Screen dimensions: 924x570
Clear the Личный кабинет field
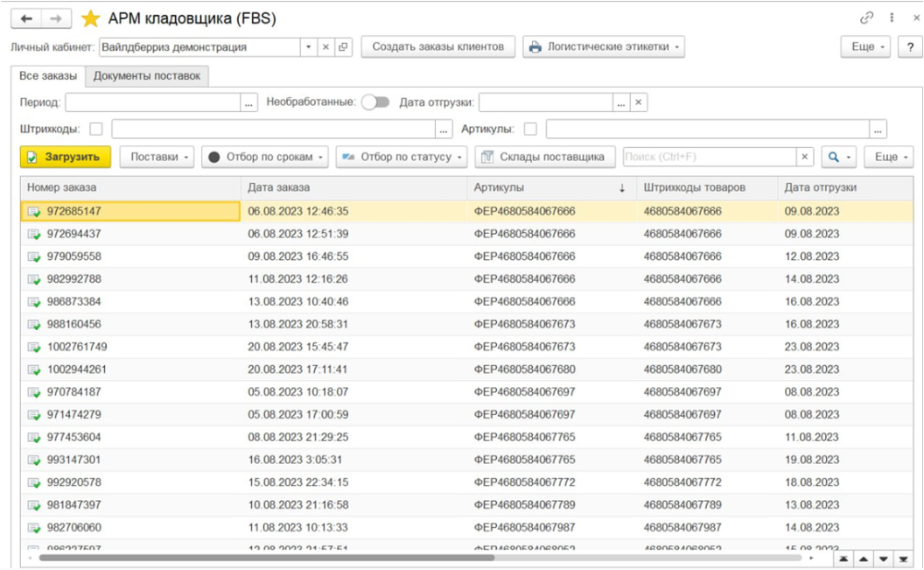pyautogui.click(x=325, y=47)
